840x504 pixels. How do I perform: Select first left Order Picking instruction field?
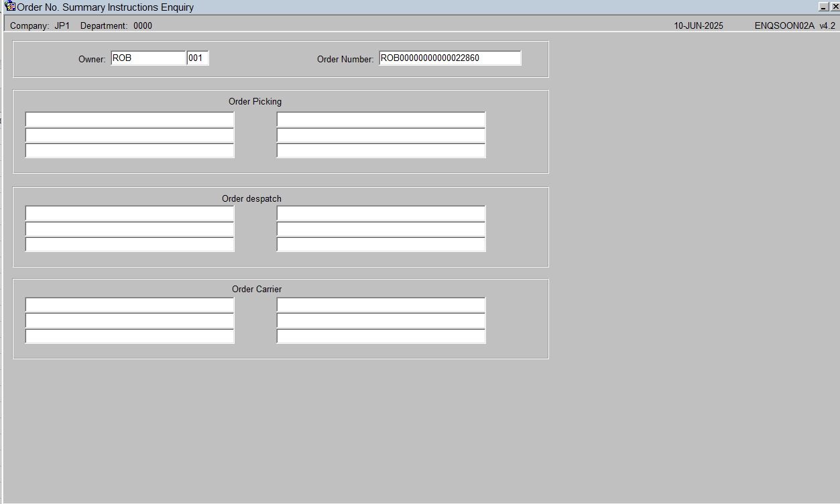point(129,119)
